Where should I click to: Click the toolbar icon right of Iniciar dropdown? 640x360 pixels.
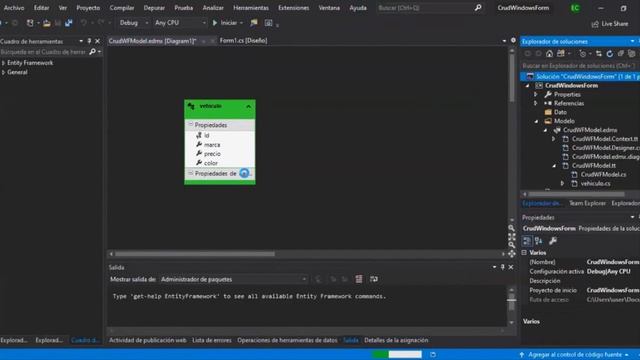(254, 23)
